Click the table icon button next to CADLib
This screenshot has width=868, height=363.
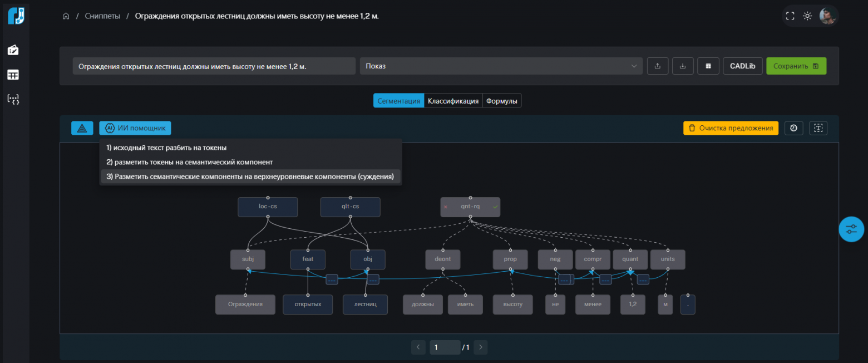708,66
